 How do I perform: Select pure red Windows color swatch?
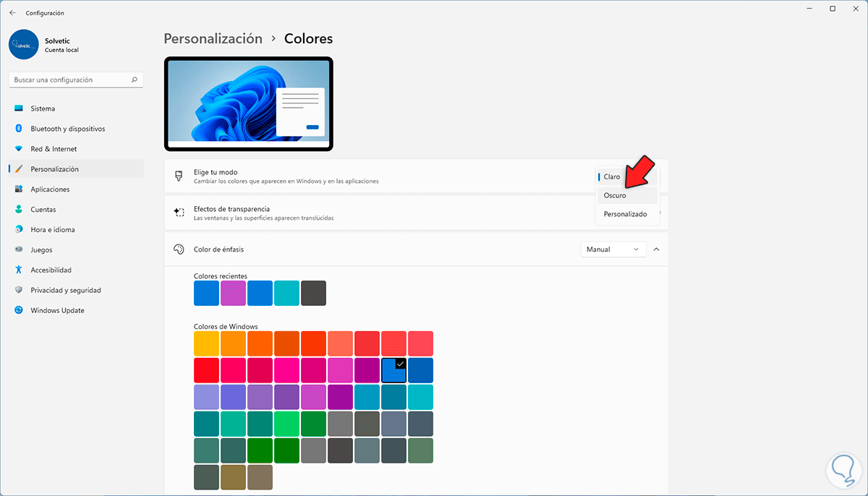coord(207,370)
